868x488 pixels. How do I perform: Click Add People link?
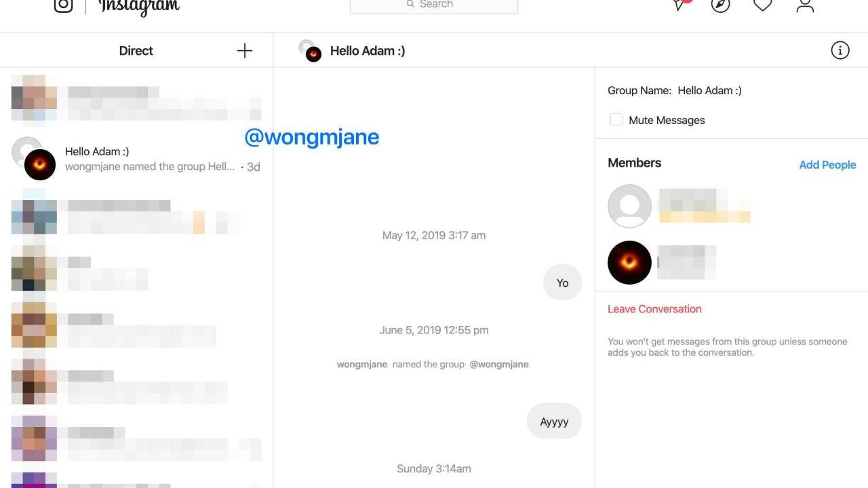tap(827, 165)
